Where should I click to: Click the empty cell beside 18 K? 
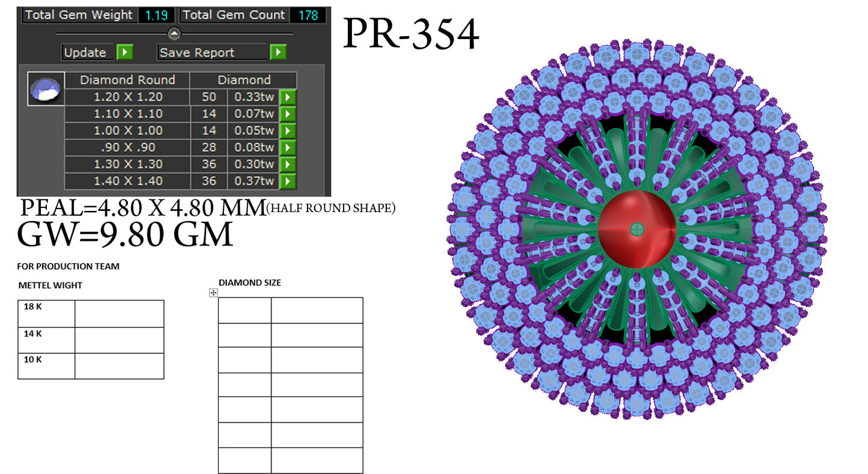tap(119, 314)
